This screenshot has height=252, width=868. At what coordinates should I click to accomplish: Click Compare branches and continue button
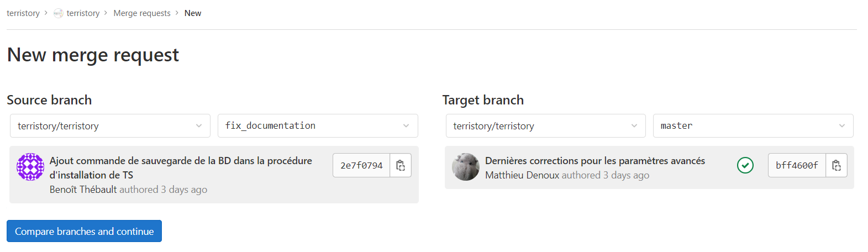pos(84,231)
